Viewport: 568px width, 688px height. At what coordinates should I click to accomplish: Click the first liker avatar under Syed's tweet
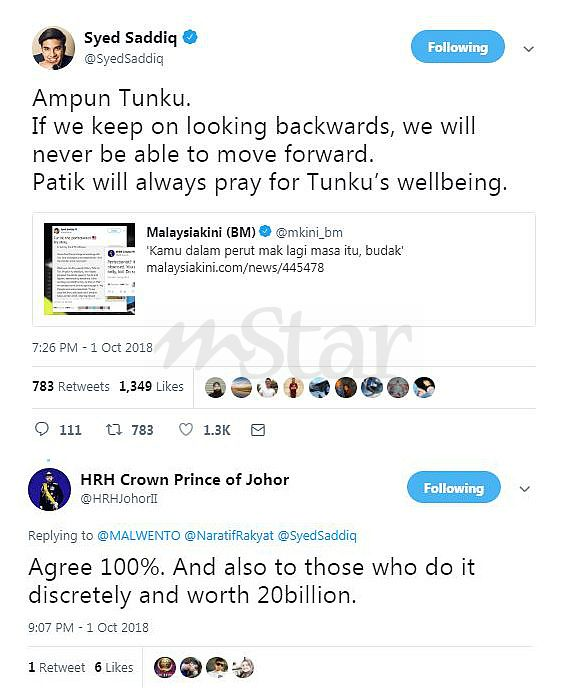(216, 387)
